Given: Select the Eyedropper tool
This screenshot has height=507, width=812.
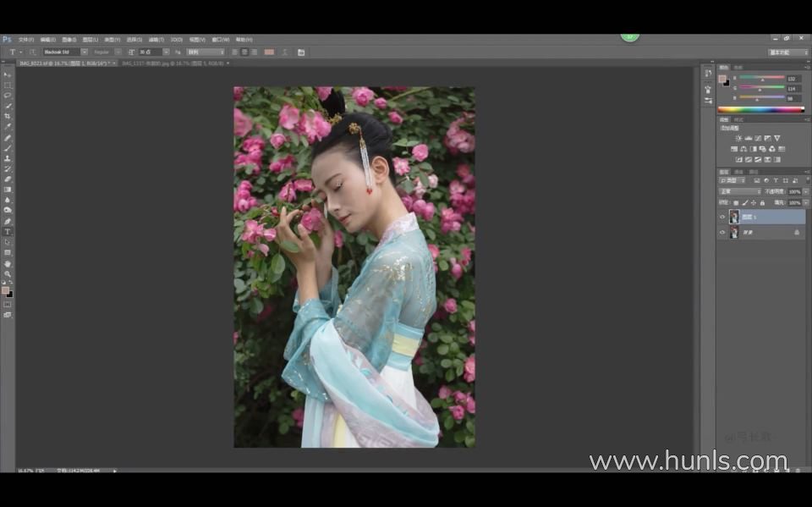Looking at the screenshot, I should [x=8, y=126].
